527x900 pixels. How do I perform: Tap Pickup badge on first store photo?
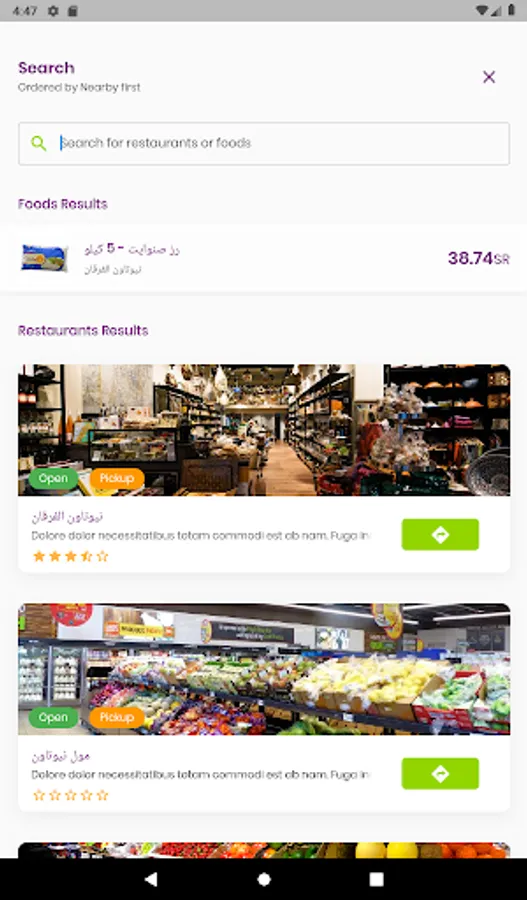[x=117, y=479]
